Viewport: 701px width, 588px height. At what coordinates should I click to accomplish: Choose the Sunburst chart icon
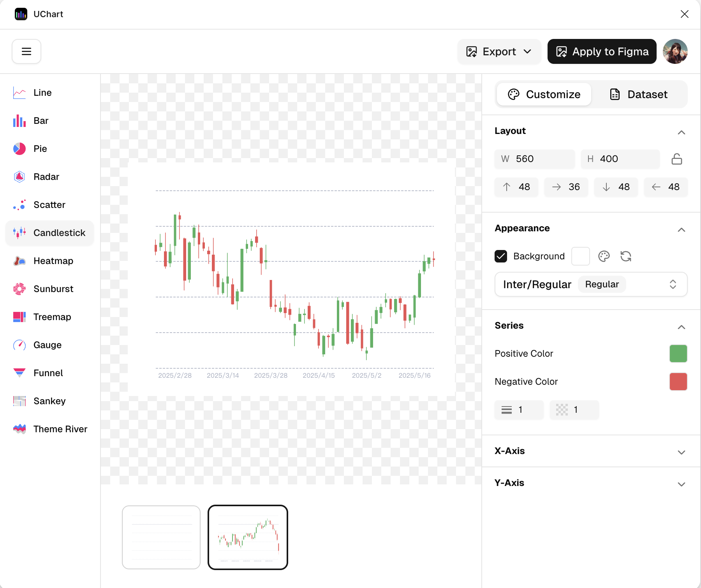click(x=19, y=289)
